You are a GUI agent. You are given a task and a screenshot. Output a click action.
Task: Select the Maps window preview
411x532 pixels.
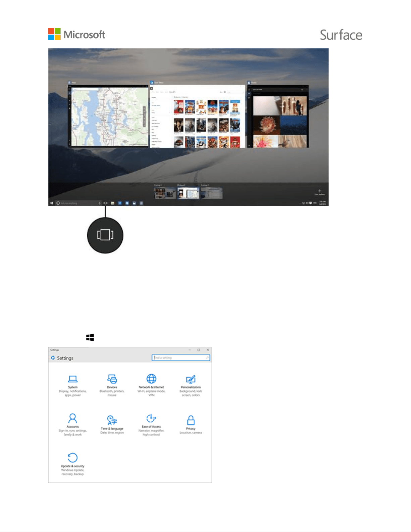click(108, 116)
